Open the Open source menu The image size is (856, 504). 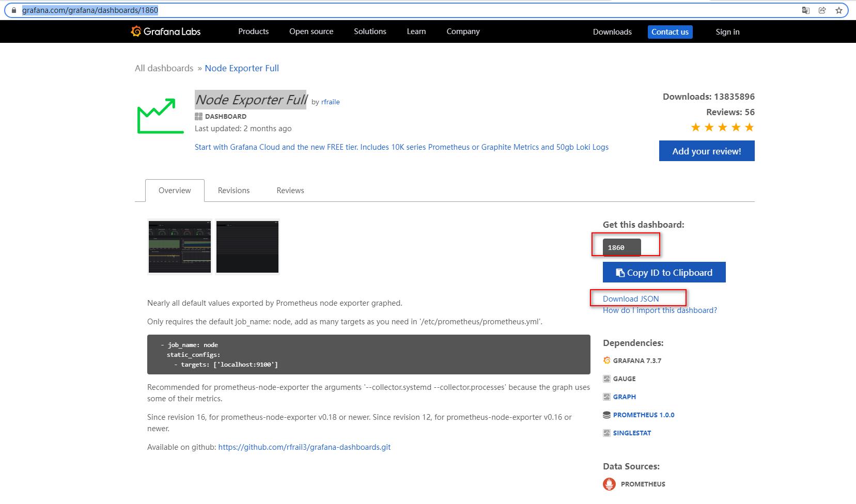pos(312,31)
